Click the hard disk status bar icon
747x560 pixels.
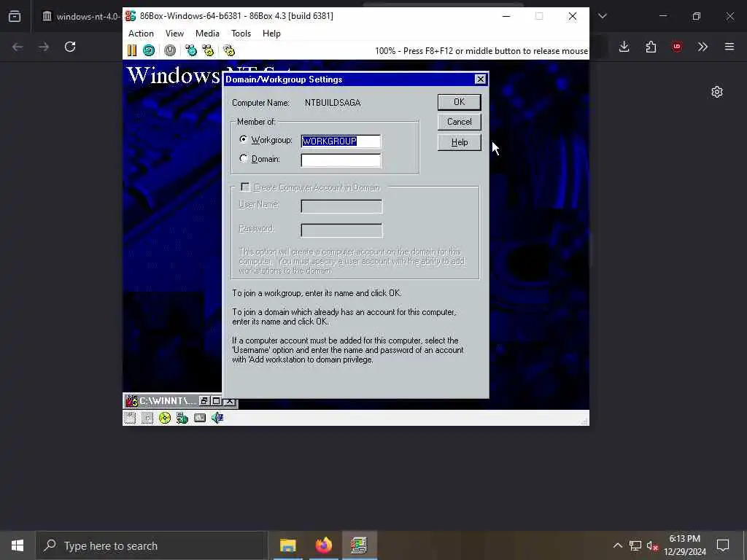pyautogui.click(x=200, y=418)
